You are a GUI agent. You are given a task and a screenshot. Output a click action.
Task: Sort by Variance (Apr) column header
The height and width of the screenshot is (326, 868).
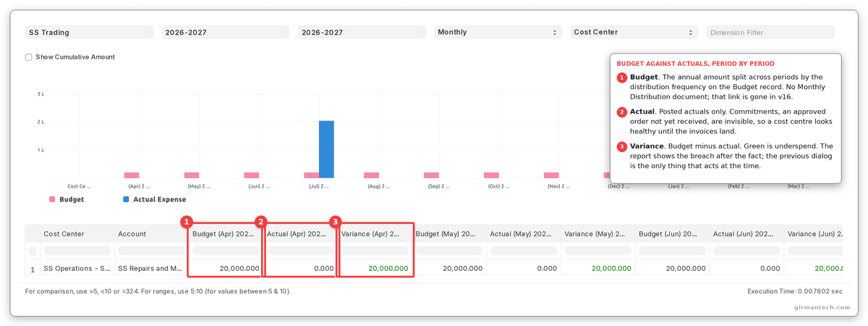coord(375,234)
